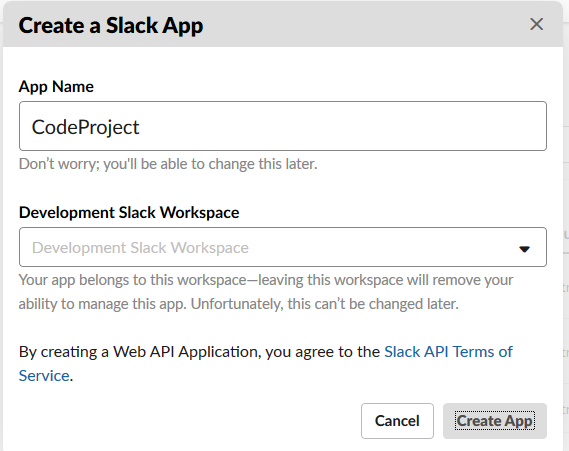Viewport: 569px width, 451px height.
Task: Click the App Name label
Action: click(x=56, y=86)
